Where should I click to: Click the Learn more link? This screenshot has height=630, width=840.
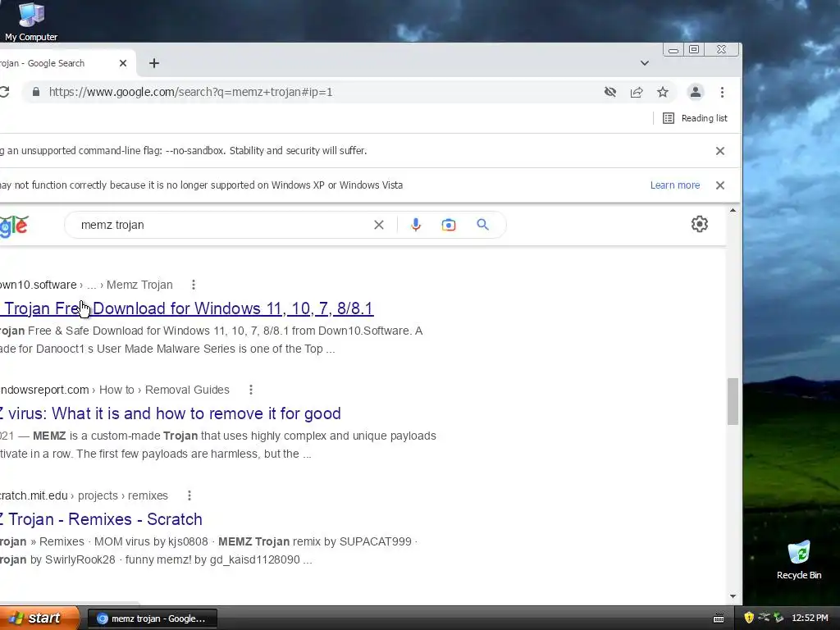point(674,185)
